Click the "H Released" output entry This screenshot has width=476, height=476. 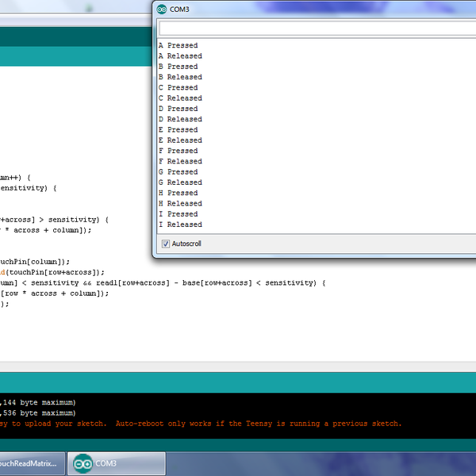(180, 203)
